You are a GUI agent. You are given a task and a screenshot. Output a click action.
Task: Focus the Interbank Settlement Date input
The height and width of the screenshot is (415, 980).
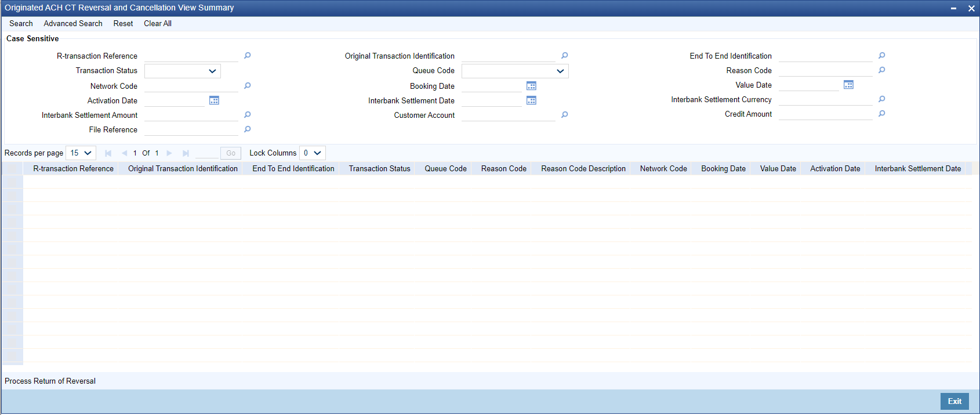click(492, 100)
